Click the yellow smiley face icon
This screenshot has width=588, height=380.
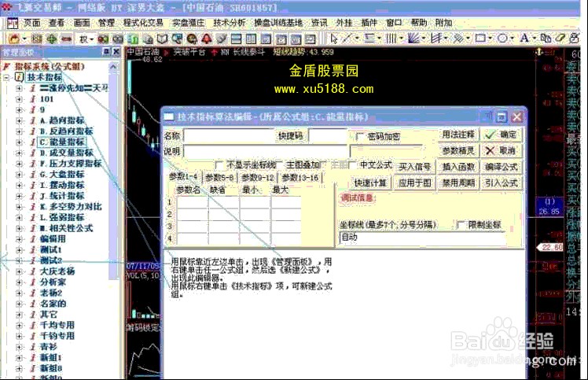pos(192,39)
